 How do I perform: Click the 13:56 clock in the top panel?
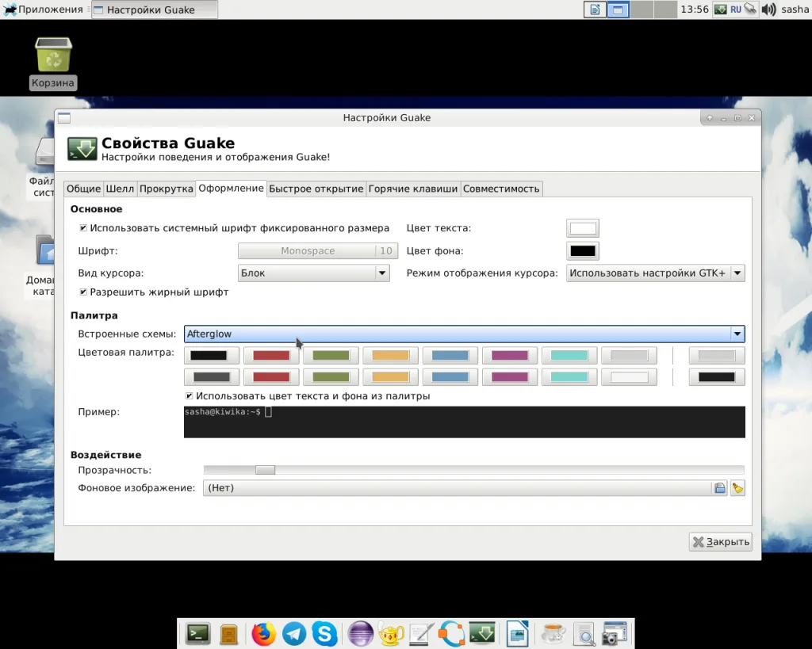point(695,10)
